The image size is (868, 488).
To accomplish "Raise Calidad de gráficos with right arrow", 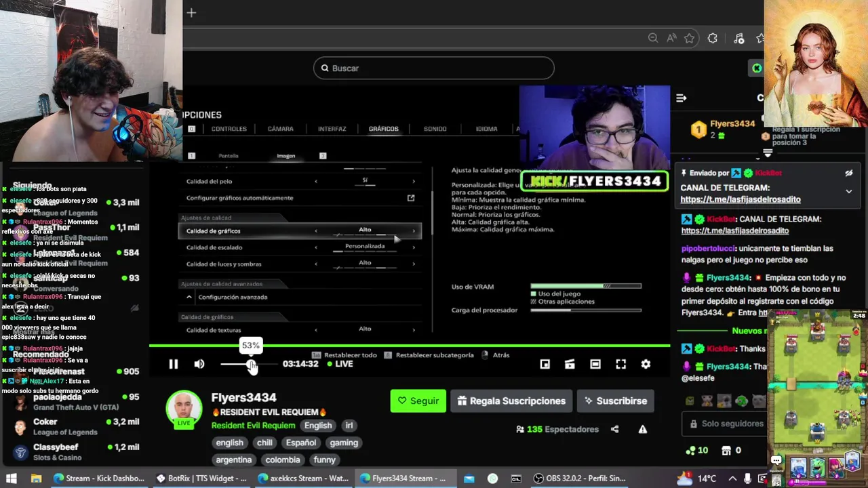I will coord(414,231).
